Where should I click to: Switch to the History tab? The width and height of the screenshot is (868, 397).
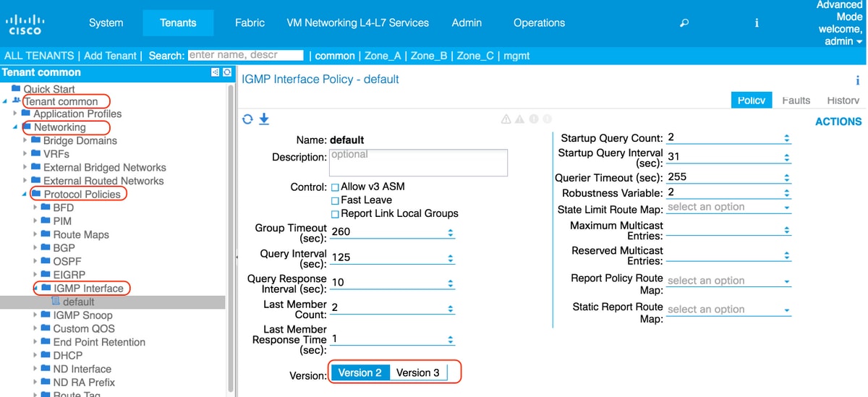click(x=843, y=101)
